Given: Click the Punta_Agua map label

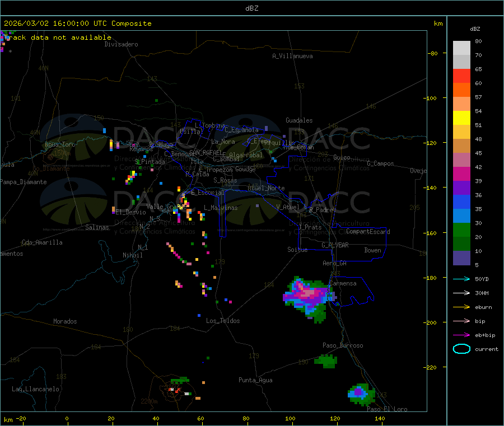Looking at the screenshot, I should coord(255,380).
